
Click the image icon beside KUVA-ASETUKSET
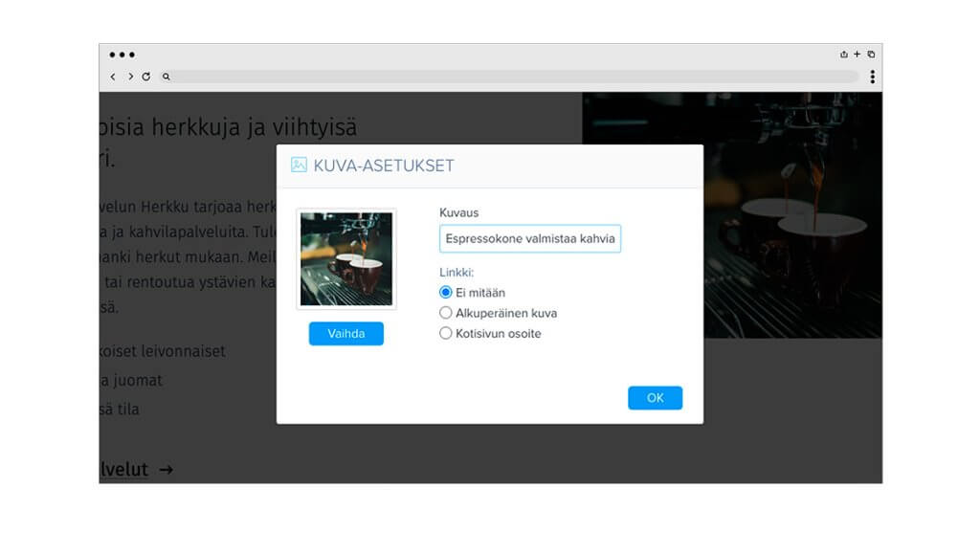point(299,165)
